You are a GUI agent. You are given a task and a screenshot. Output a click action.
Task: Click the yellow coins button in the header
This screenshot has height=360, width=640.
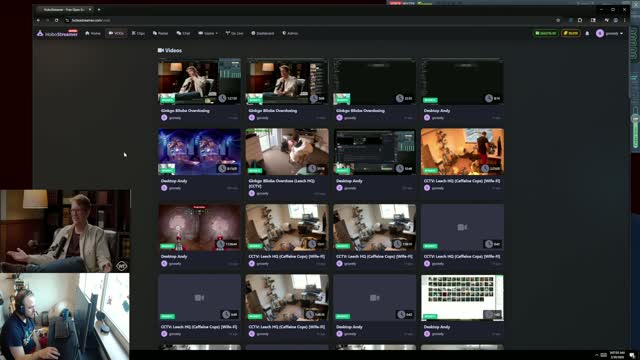[x=571, y=33]
